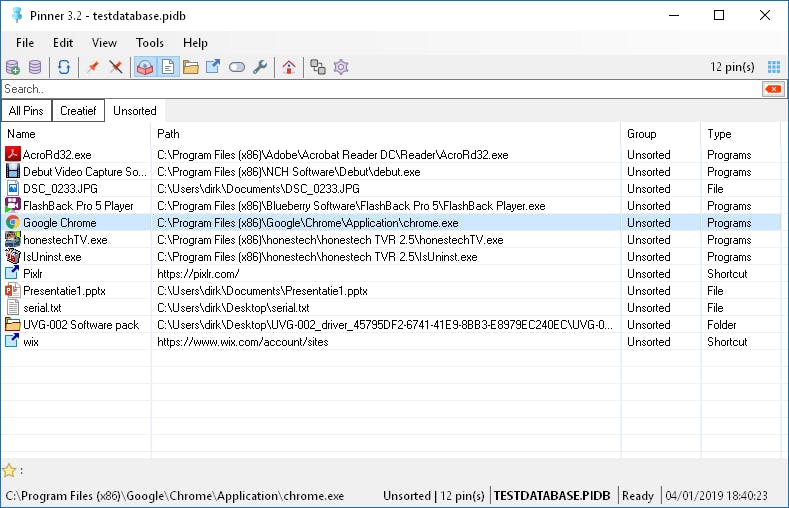Click the 12 pin(s) toolbar counter
Image resolution: width=789 pixels, height=508 pixels.
pos(732,67)
